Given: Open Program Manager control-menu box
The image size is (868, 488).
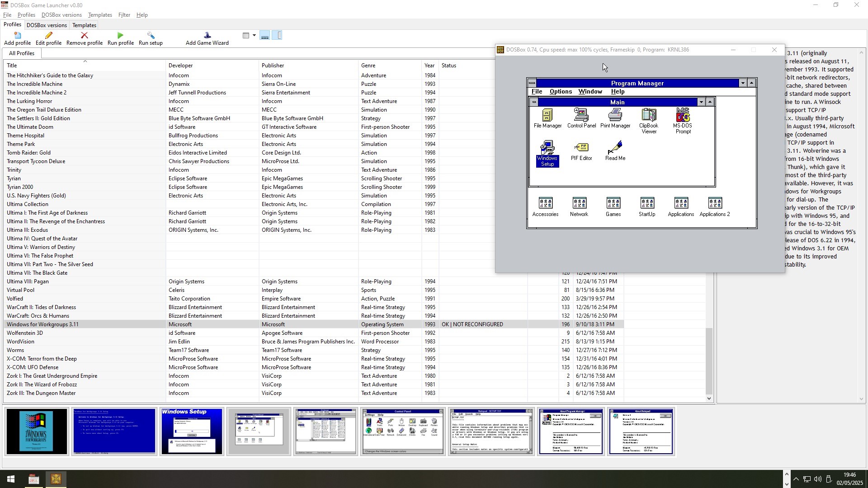Looking at the screenshot, I should pyautogui.click(x=532, y=83).
